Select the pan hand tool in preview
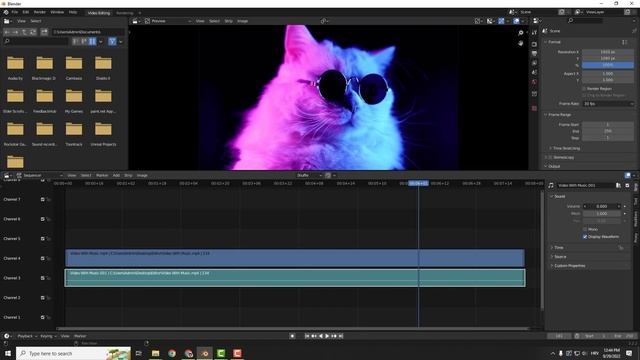The height and width of the screenshot is (360, 640). point(520,43)
